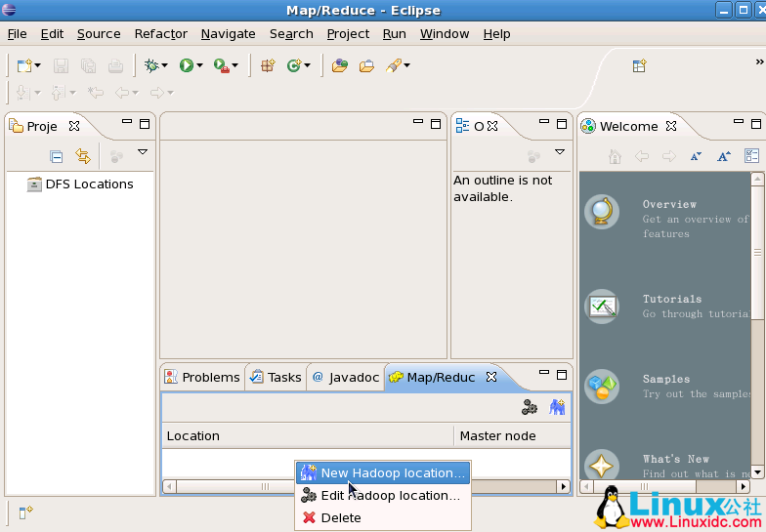
Task: Click the New Java Package icon
Action: coord(268,65)
